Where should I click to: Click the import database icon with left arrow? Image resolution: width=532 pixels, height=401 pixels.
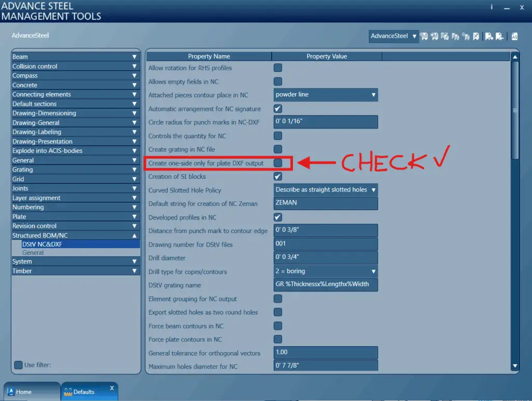pyautogui.click(x=499, y=36)
